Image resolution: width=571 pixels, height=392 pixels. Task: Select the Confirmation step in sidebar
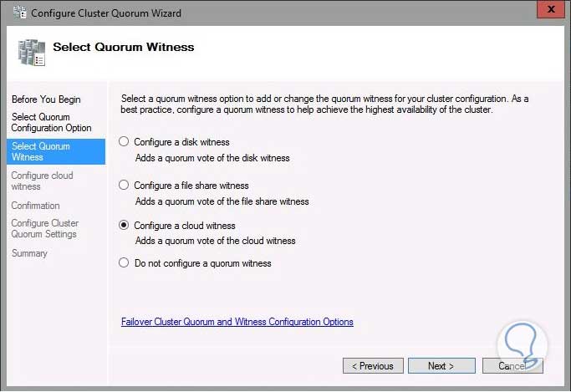[x=35, y=206]
